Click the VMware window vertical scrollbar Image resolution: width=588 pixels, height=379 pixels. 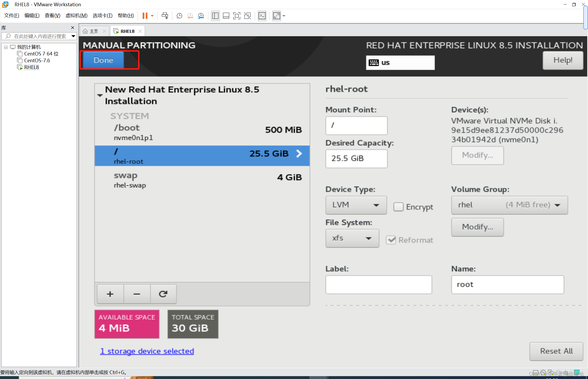tap(585, 17)
